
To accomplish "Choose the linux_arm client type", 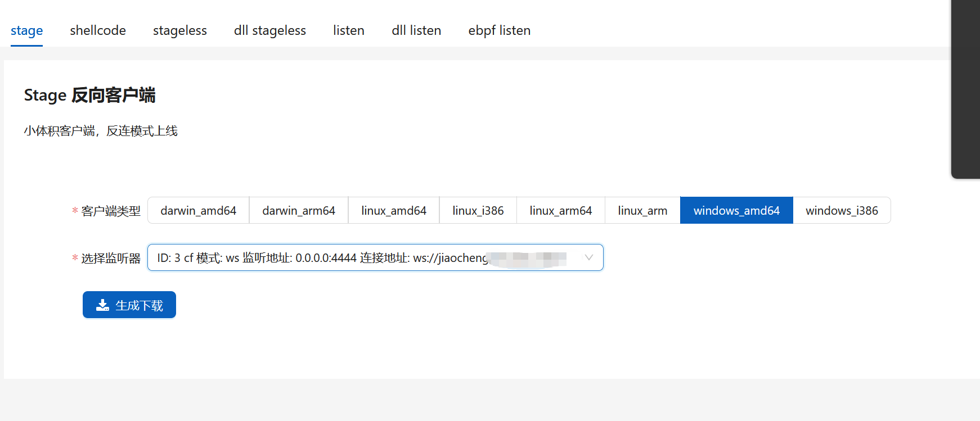I will pyautogui.click(x=642, y=211).
